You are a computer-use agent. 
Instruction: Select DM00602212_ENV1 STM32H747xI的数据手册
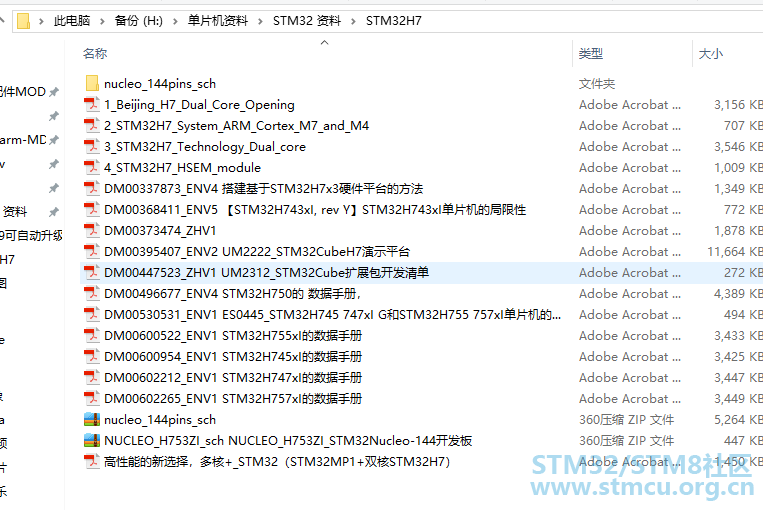(x=233, y=377)
